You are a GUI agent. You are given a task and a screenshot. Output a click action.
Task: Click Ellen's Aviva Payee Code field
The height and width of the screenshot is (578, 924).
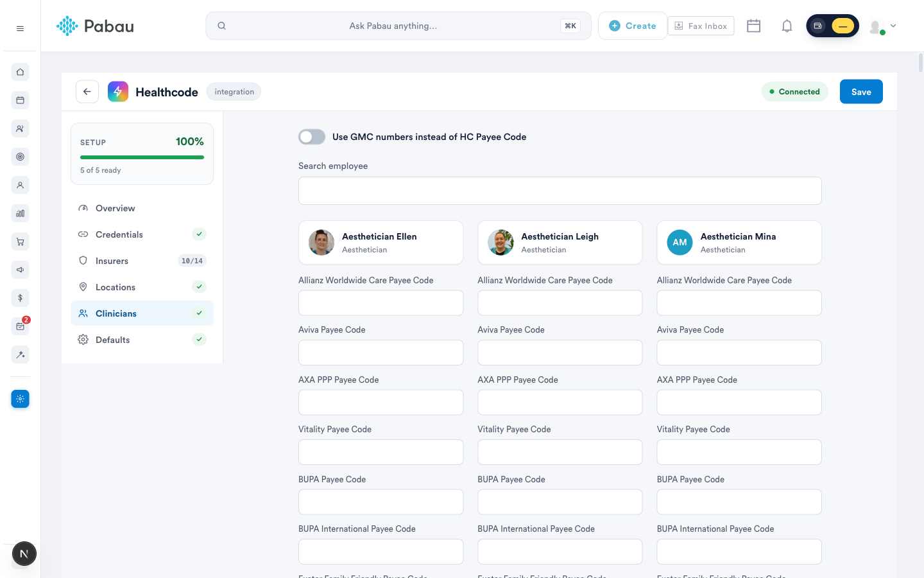381,353
